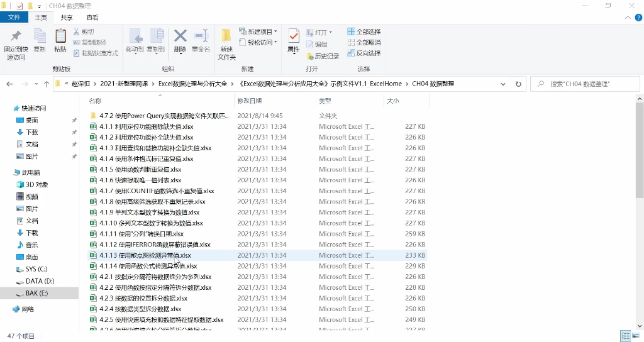Expand the Open button dropdown arrow
The image size is (644, 342).
(330, 33)
